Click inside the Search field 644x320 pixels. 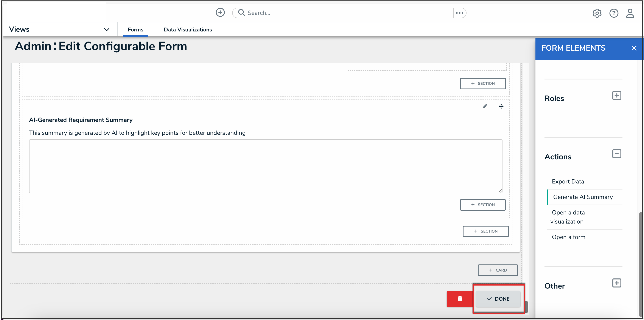[345, 13]
